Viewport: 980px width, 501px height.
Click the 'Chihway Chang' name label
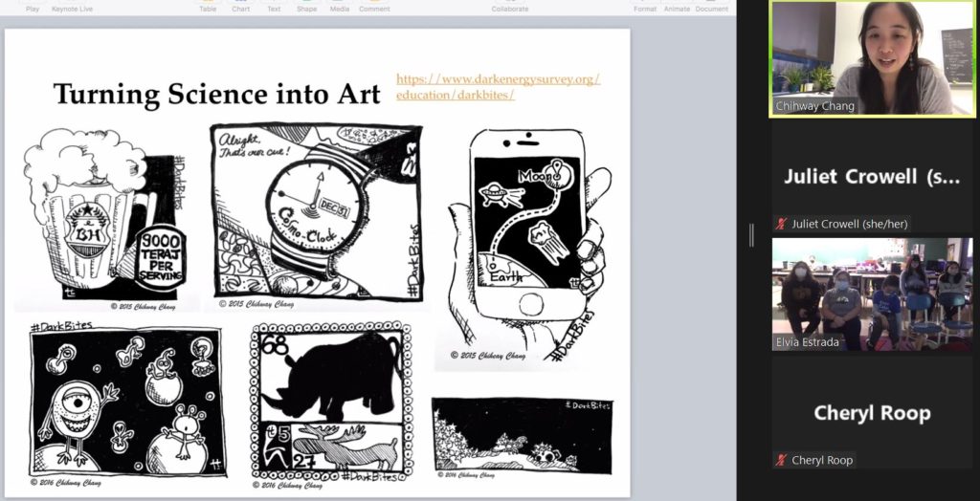click(815, 106)
